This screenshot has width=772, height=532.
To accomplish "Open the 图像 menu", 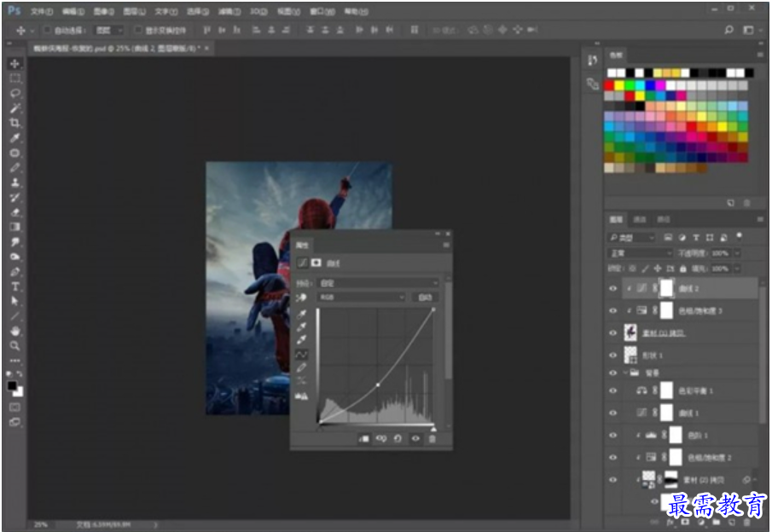I will 103,11.
